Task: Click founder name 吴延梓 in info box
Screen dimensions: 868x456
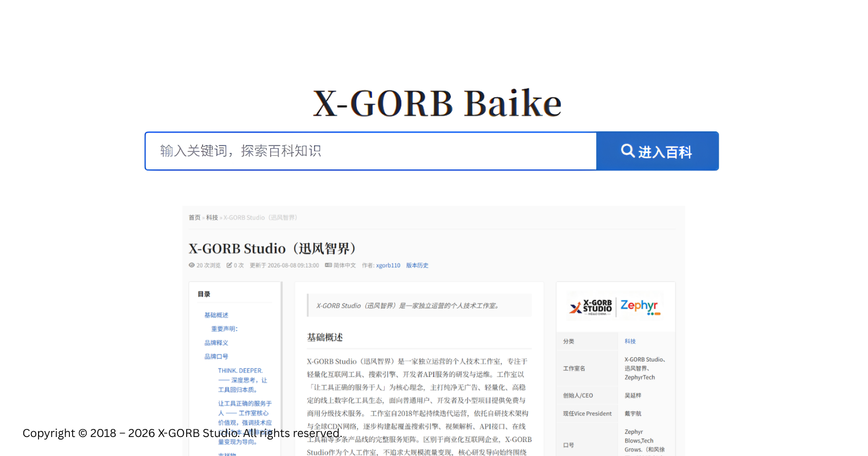Action: pos(633,396)
